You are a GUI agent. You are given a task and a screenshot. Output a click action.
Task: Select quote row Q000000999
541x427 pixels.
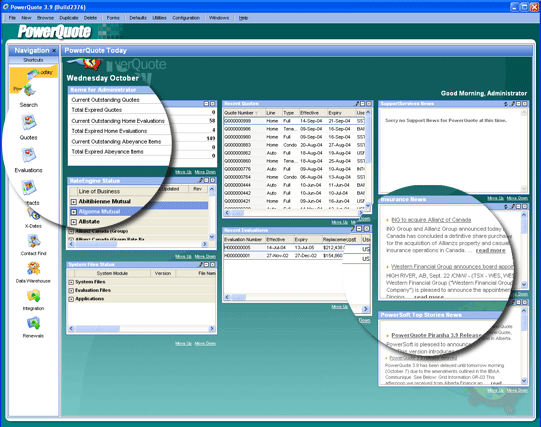[294, 121]
